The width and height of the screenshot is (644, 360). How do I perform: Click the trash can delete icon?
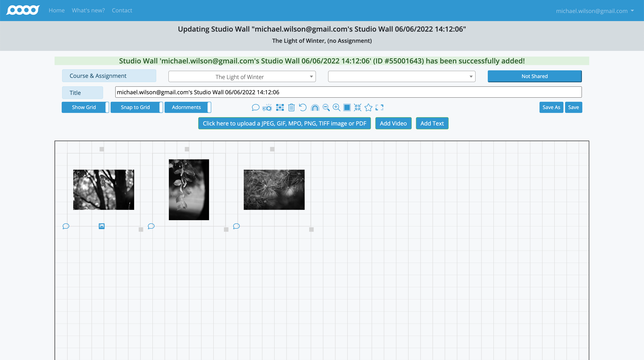point(291,107)
